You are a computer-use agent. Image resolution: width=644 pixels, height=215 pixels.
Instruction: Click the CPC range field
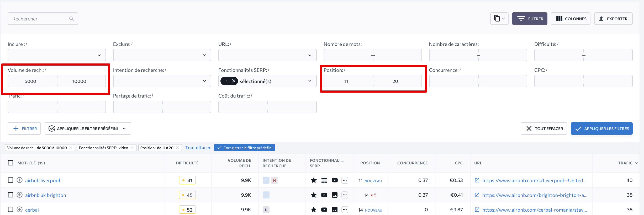point(583,81)
